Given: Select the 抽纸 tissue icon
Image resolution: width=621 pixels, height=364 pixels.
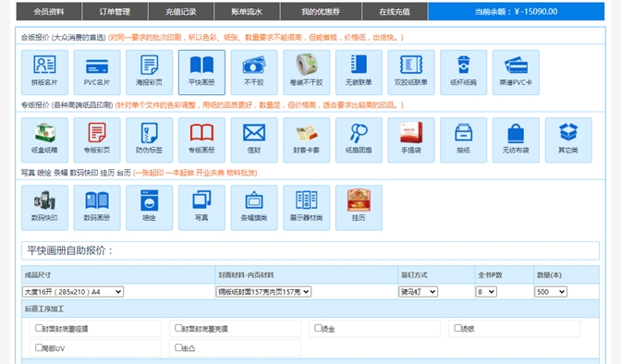Looking at the screenshot, I should pyautogui.click(x=463, y=140).
